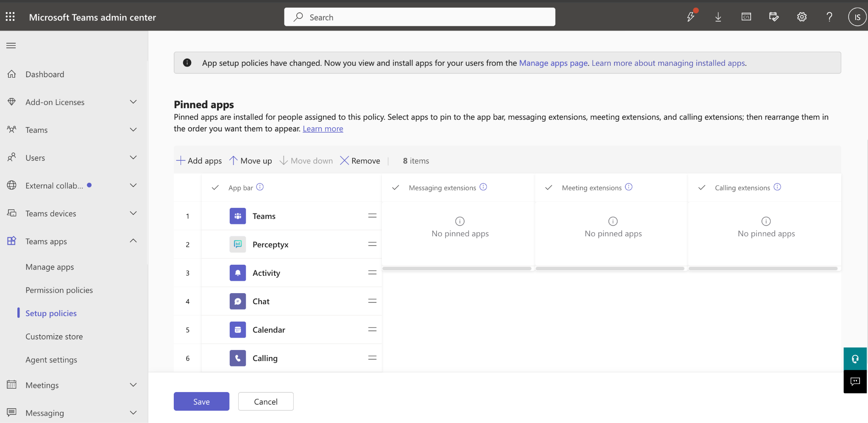Click the Teams app purple icon

pyautogui.click(x=238, y=216)
